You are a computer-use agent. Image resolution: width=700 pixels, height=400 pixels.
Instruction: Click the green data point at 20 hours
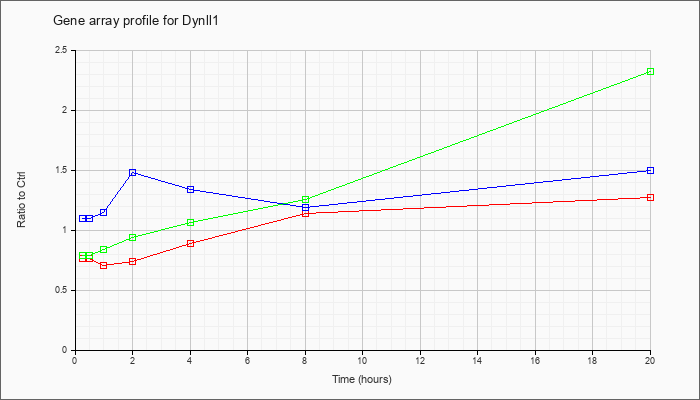point(650,71)
